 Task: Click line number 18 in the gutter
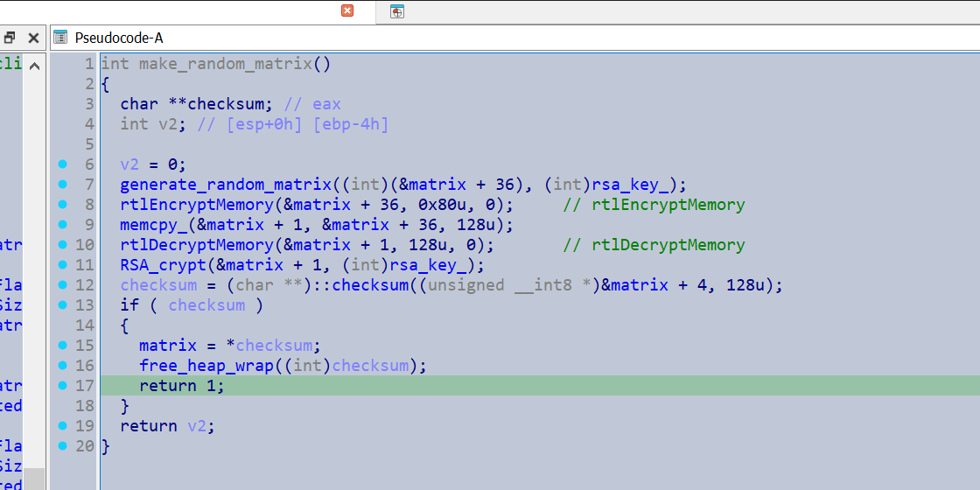(x=85, y=406)
